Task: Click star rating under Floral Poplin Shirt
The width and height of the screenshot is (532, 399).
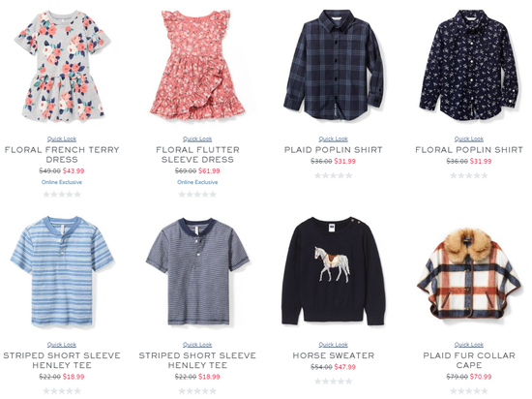Action: (x=469, y=175)
